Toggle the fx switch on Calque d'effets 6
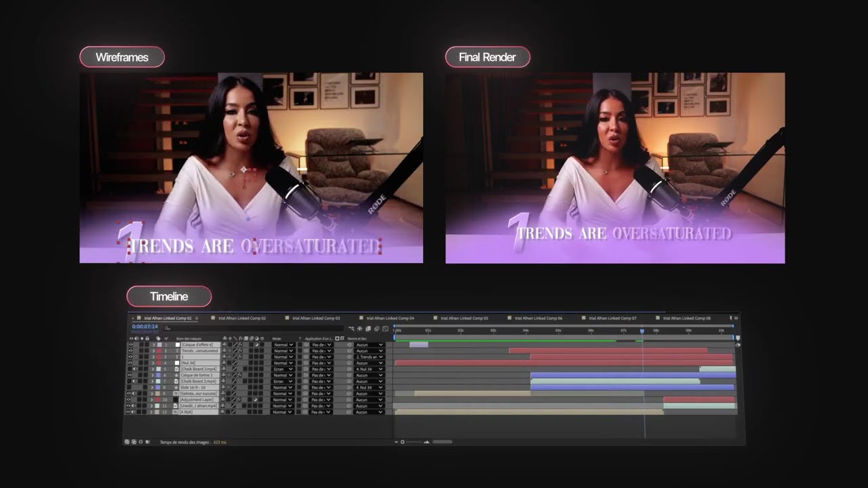This screenshot has width=868, height=488. tap(240, 344)
